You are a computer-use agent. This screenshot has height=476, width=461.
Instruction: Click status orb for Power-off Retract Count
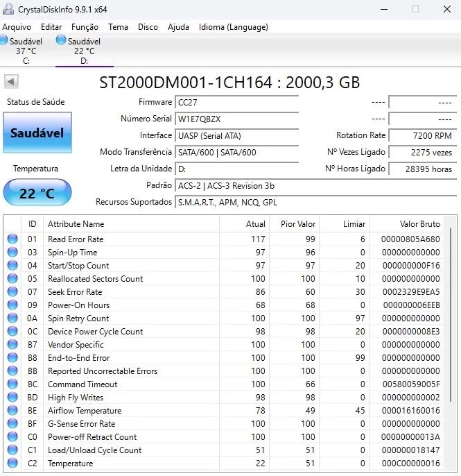tap(12, 437)
